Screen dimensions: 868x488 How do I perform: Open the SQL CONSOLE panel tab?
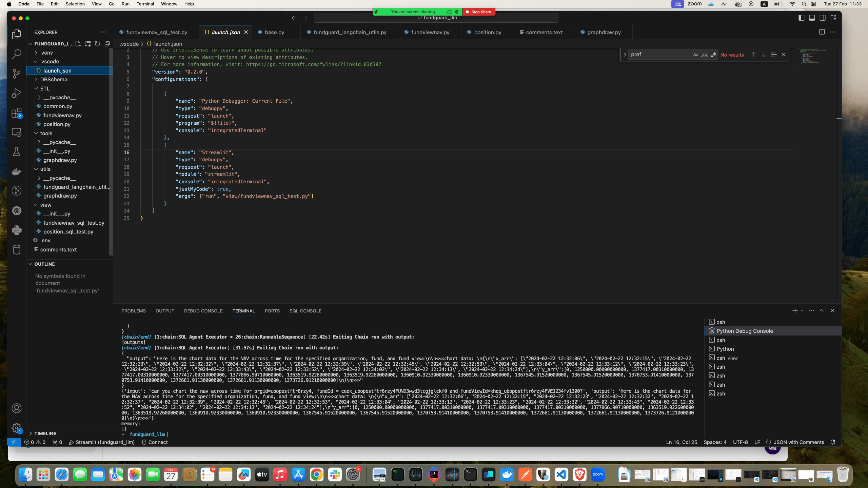[x=305, y=311]
